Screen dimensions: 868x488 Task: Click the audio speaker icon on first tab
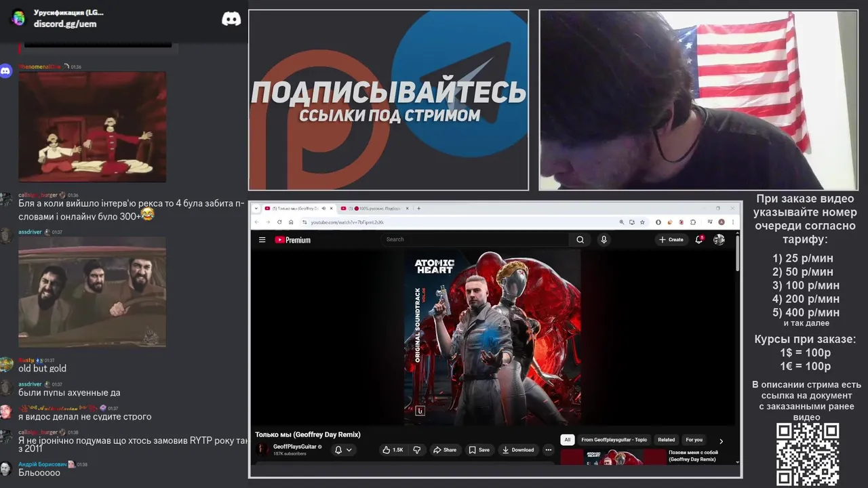[x=323, y=208]
